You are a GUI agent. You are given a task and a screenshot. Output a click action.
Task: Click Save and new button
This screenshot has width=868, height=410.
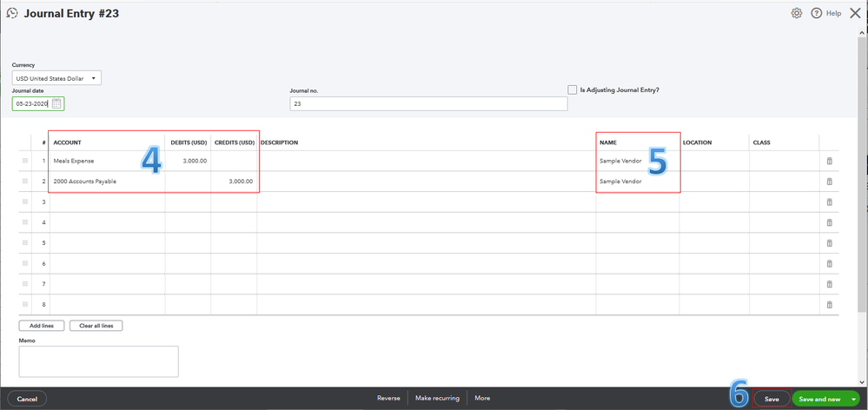[820, 399]
